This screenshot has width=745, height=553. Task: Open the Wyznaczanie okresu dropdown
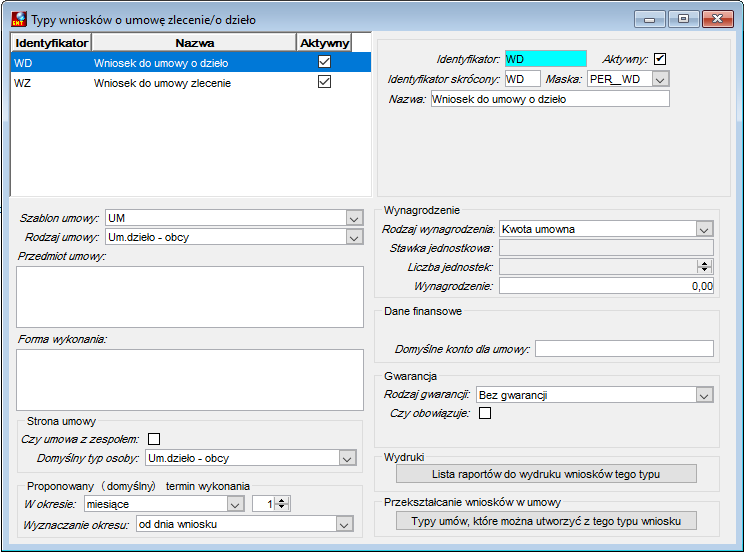click(x=344, y=524)
